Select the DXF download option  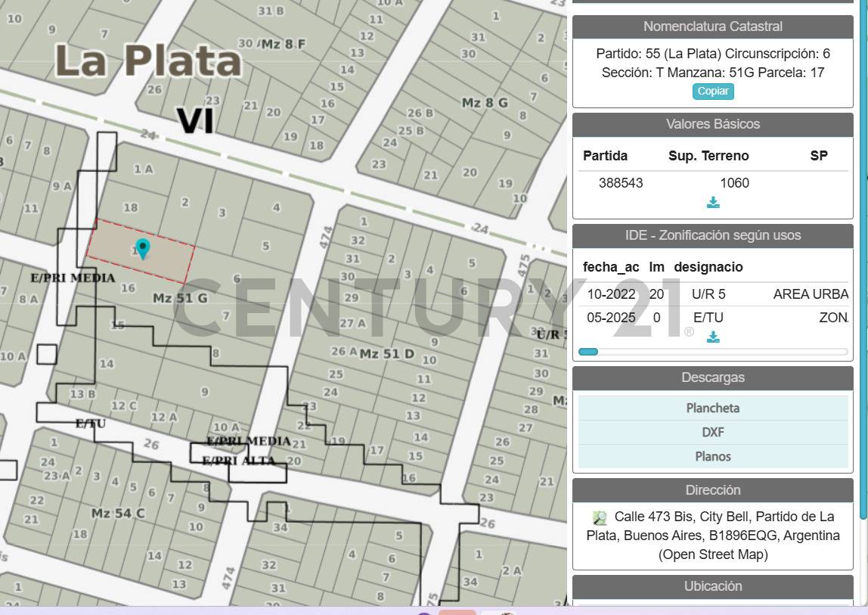point(712,433)
